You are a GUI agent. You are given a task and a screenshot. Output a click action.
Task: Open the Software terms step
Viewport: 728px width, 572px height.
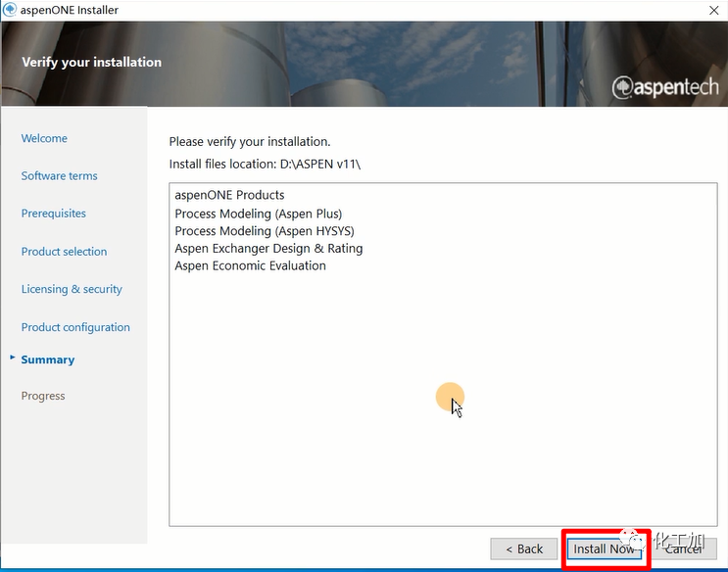pos(59,175)
